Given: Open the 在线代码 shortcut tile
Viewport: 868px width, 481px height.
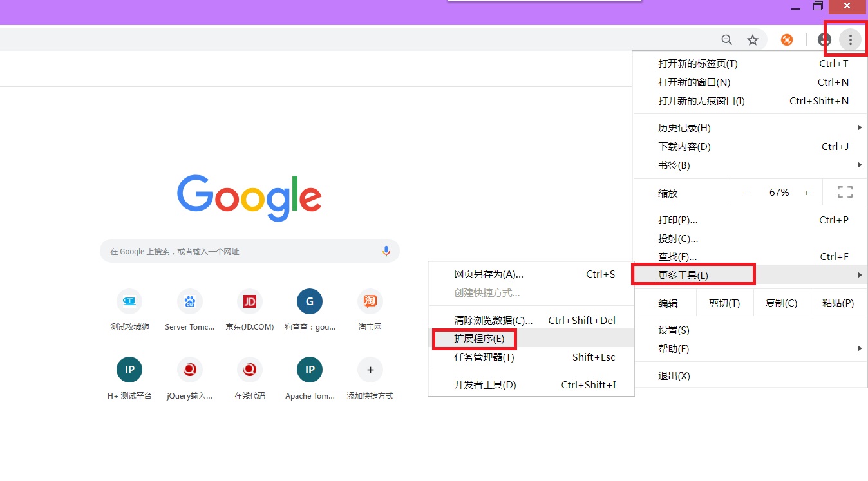Looking at the screenshot, I should click(250, 379).
